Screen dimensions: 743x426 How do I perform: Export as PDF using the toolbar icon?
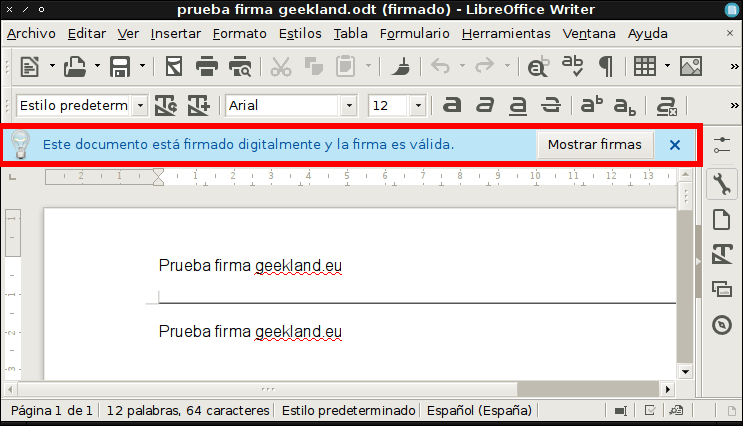click(x=173, y=66)
